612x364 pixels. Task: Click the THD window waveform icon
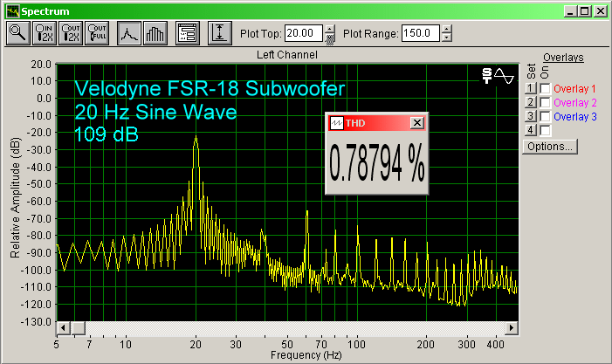(x=336, y=123)
